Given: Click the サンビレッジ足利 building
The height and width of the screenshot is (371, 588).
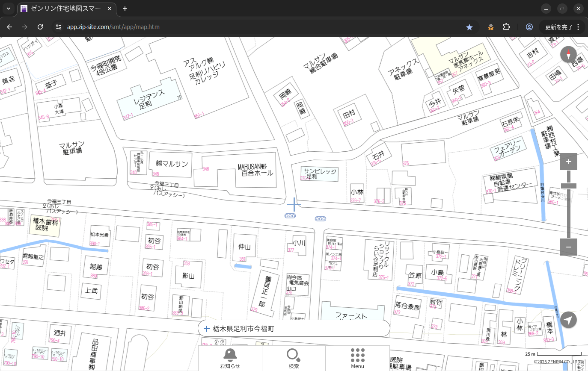Looking at the screenshot, I should click(x=319, y=174).
